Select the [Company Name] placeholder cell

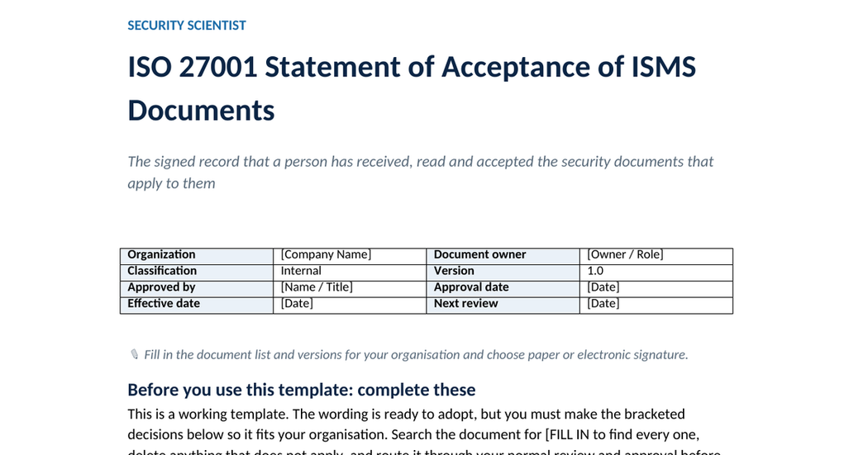tap(350, 257)
